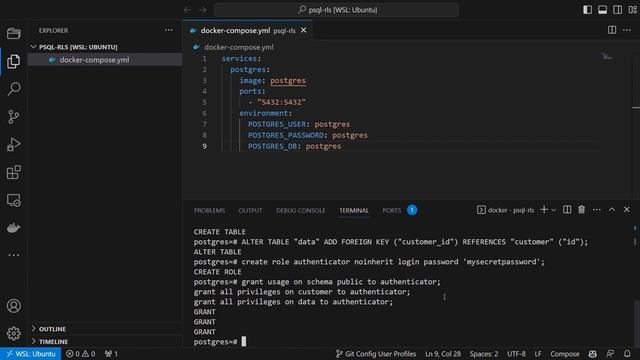The height and width of the screenshot is (360, 640).
Task: Expand the Timeline section
Action: pos(53,342)
